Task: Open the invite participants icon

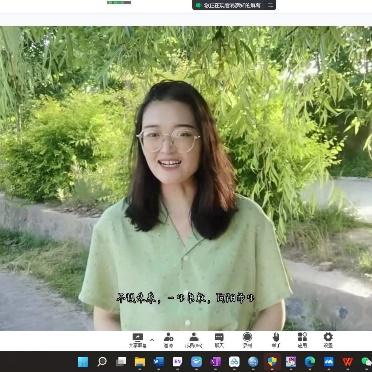Action: pyautogui.click(x=168, y=340)
